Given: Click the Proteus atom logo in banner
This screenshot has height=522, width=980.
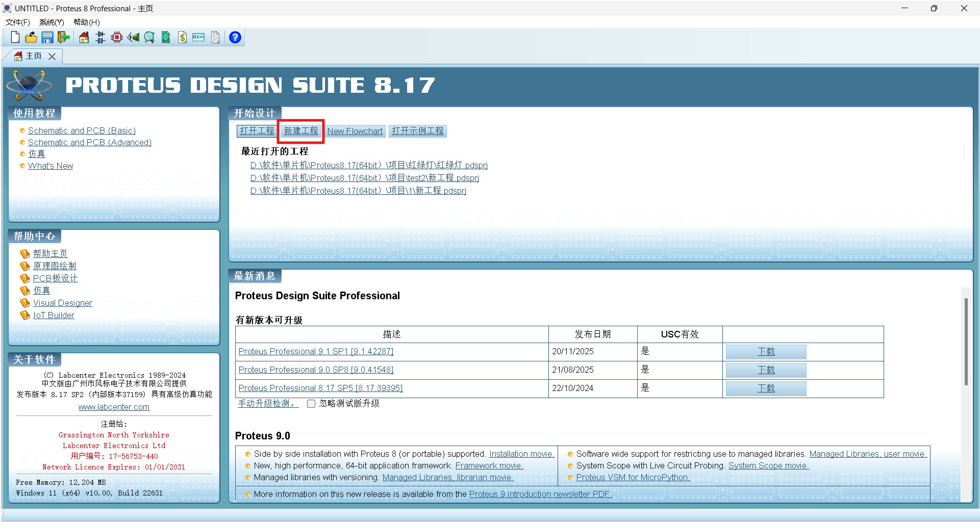Looking at the screenshot, I should (29, 85).
